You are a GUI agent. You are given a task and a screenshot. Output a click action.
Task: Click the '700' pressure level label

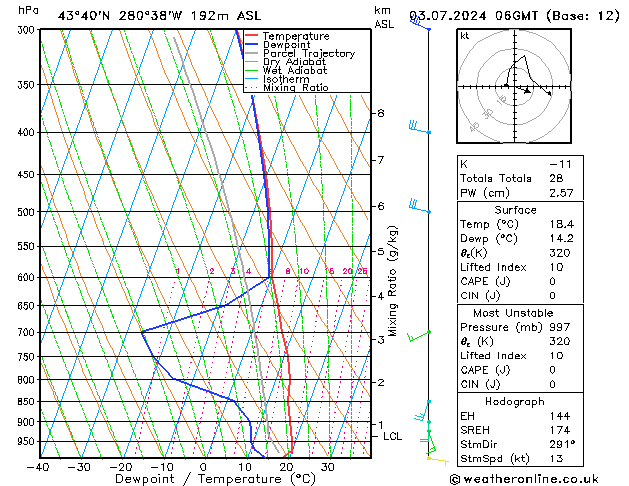pos(27,332)
